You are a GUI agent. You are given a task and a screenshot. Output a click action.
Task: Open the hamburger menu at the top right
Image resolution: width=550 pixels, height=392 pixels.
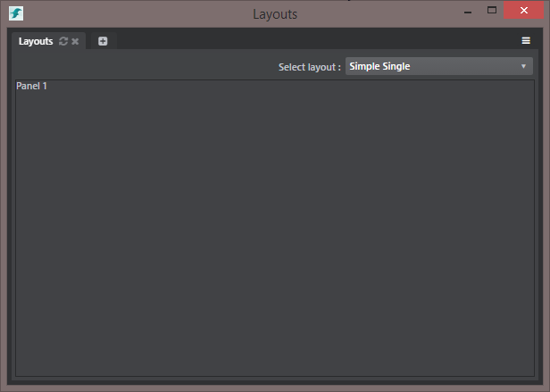526,41
